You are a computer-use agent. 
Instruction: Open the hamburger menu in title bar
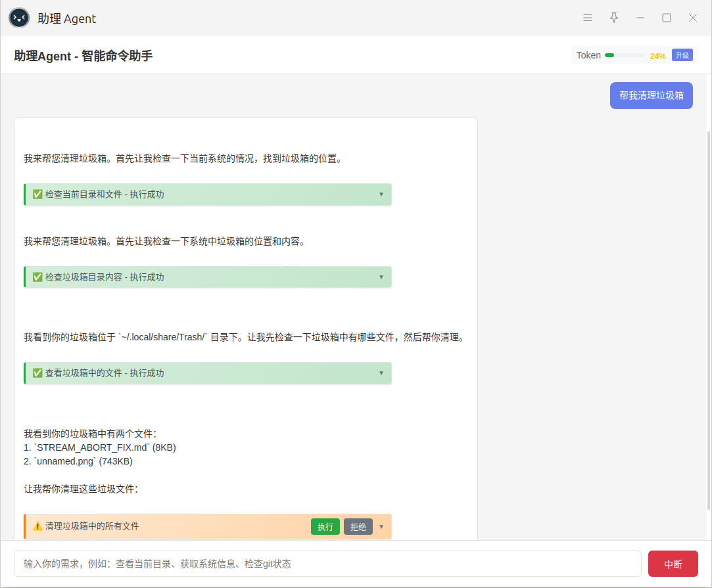tap(588, 18)
